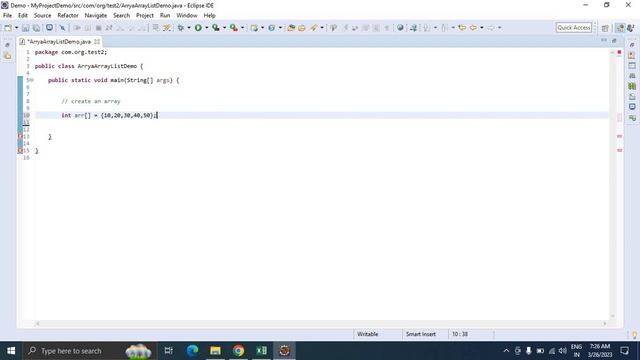Open the Source menu
The width and height of the screenshot is (640, 360).
(x=42, y=16)
